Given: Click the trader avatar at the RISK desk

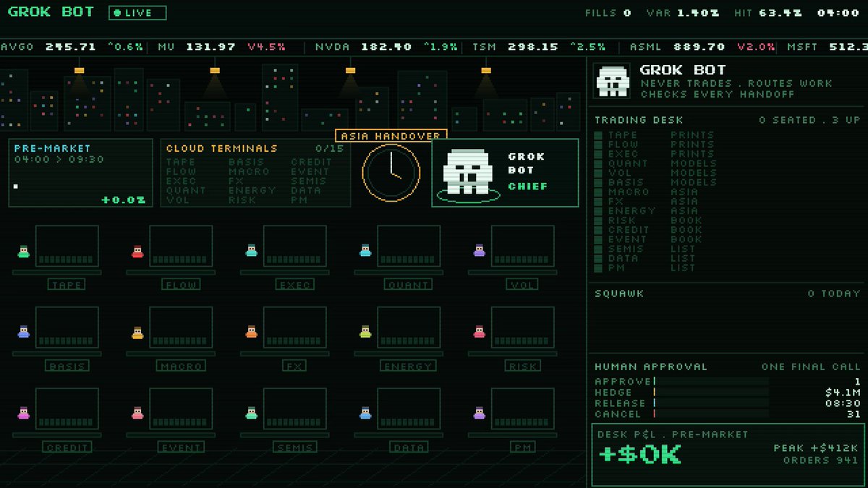Looking at the screenshot, I should point(479,332).
